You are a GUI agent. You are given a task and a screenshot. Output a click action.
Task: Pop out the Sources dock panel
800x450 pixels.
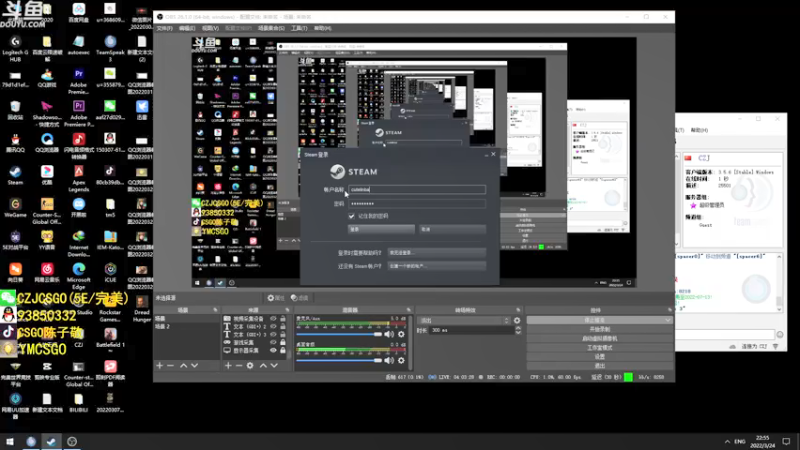(x=287, y=310)
